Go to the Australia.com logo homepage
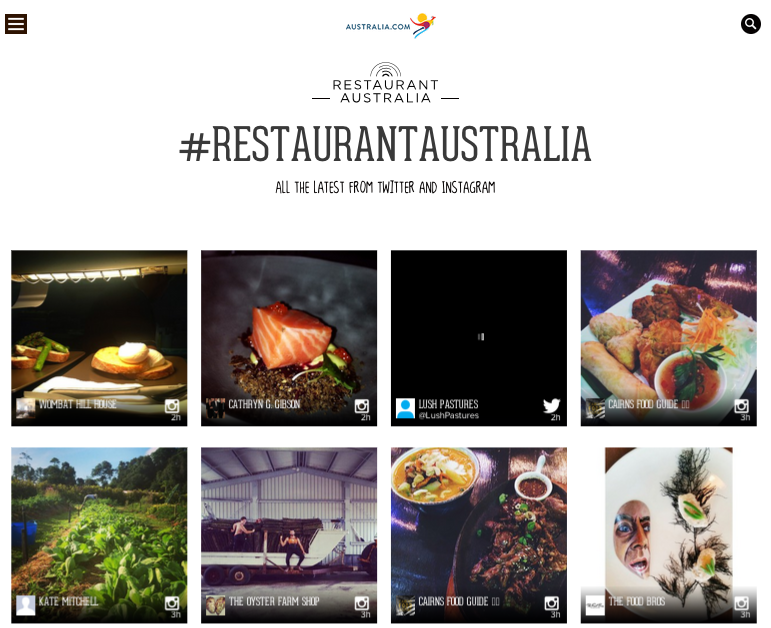 [390, 26]
